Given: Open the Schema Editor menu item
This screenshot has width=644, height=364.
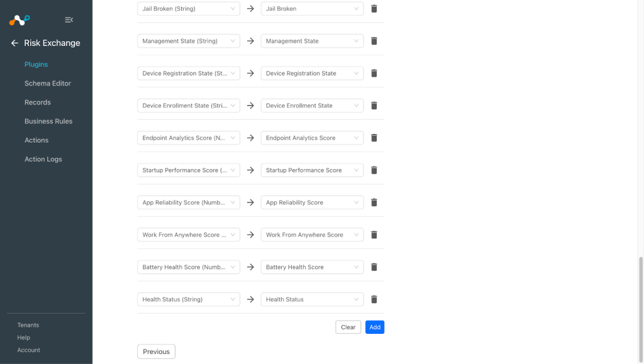Looking at the screenshot, I should [x=48, y=84].
